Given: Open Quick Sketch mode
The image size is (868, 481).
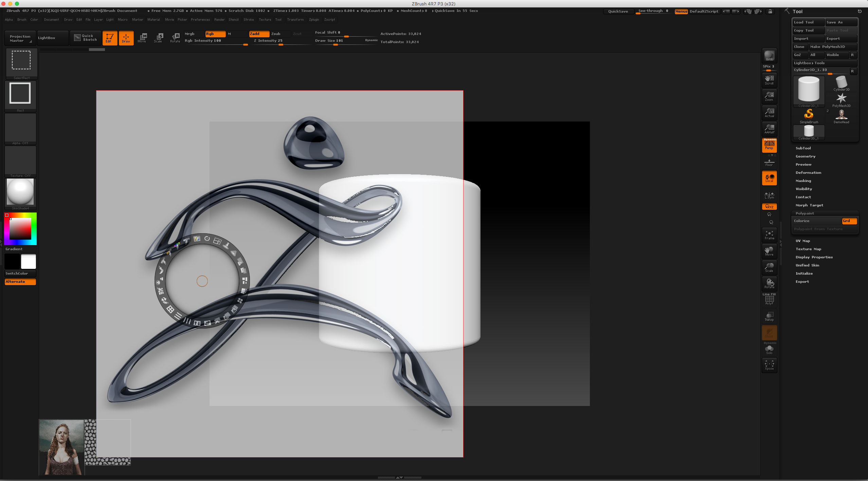Looking at the screenshot, I should (85, 38).
